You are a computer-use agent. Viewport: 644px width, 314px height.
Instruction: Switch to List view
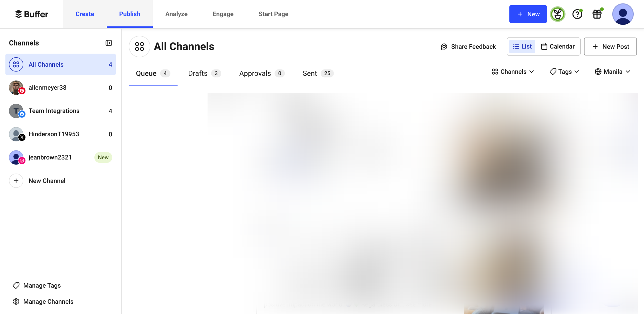[x=522, y=47]
